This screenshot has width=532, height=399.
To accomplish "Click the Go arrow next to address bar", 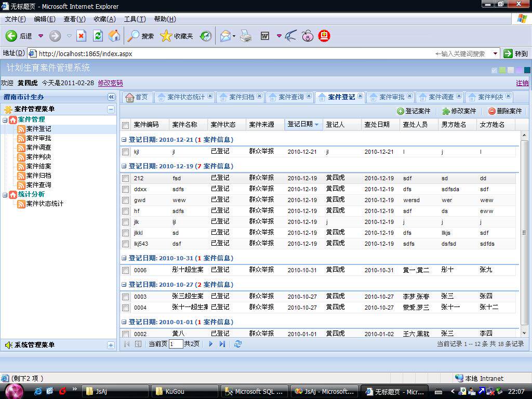I will point(508,54).
